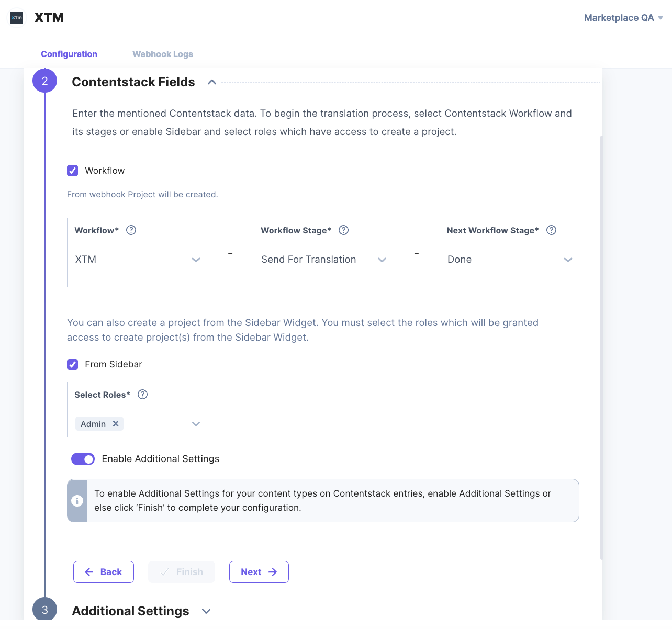Uncheck the Workflow checkbox
The image size is (672, 629).
tap(73, 171)
